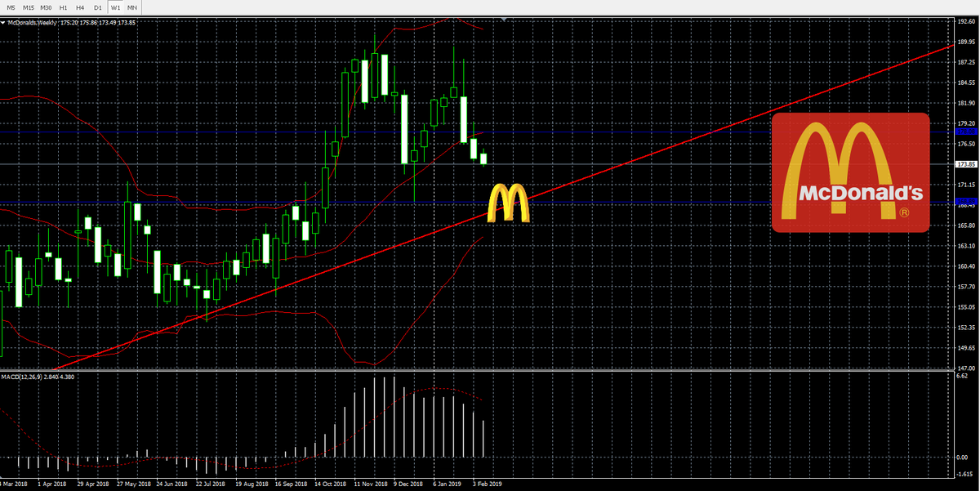The width and height of the screenshot is (980, 491).
Task: Switch chart to M5 timeframe
Action: tap(11, 7)
